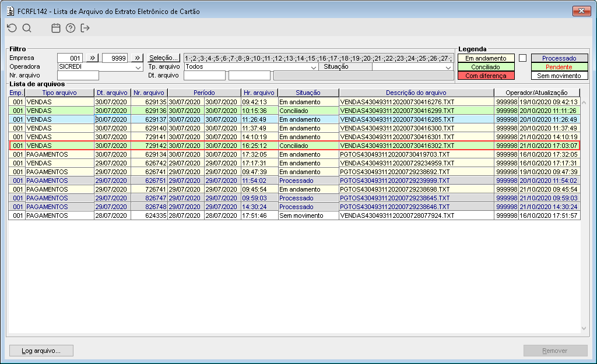Viewport: 597px width, 364px height.
Task: Click the Com diferença red legend swatch
Action: tap(486, 76)
